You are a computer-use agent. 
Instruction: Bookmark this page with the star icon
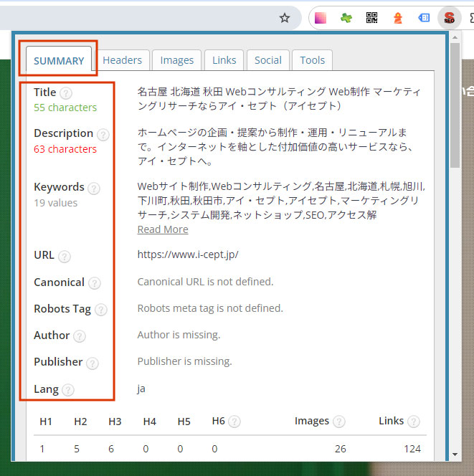(x=285, y=18)
